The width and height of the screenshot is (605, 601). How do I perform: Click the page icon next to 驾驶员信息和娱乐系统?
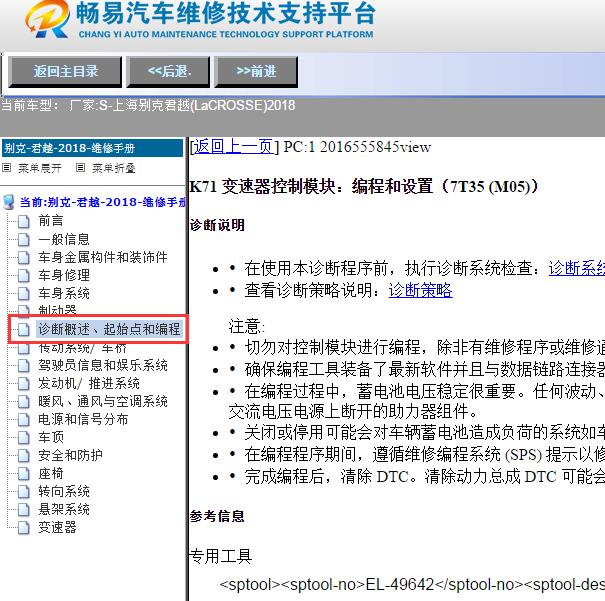coord(24,366)
